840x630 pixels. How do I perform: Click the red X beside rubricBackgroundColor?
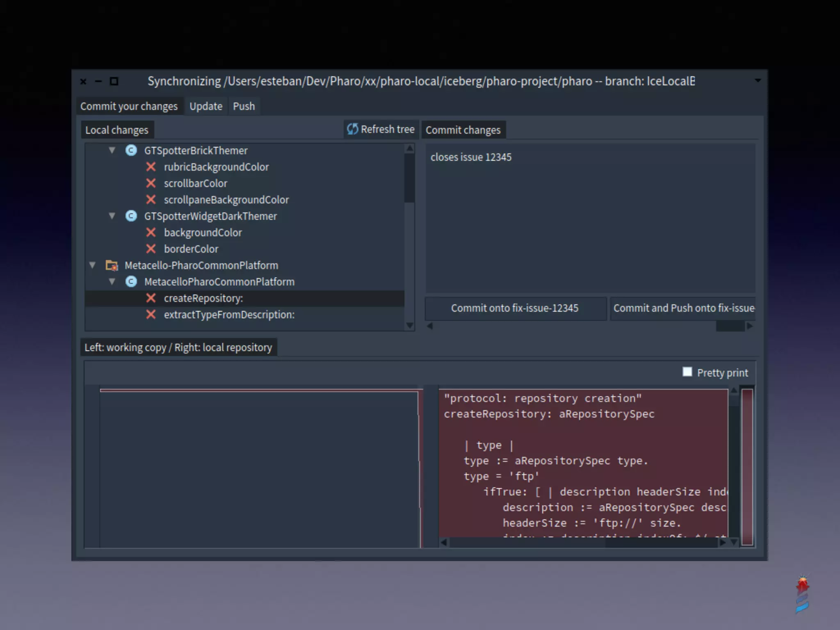(x=151, y=167)
